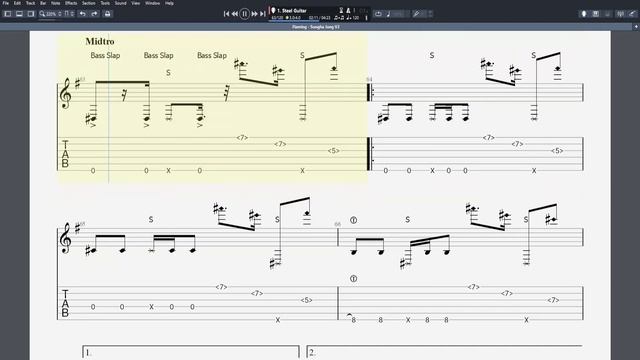640x360 pixels.
Task: Open the Sound menu
Action: (120, 3)
